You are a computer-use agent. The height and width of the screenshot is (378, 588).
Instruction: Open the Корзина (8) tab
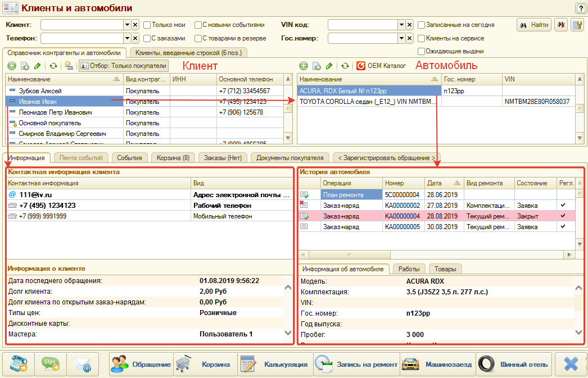(173, 158)
